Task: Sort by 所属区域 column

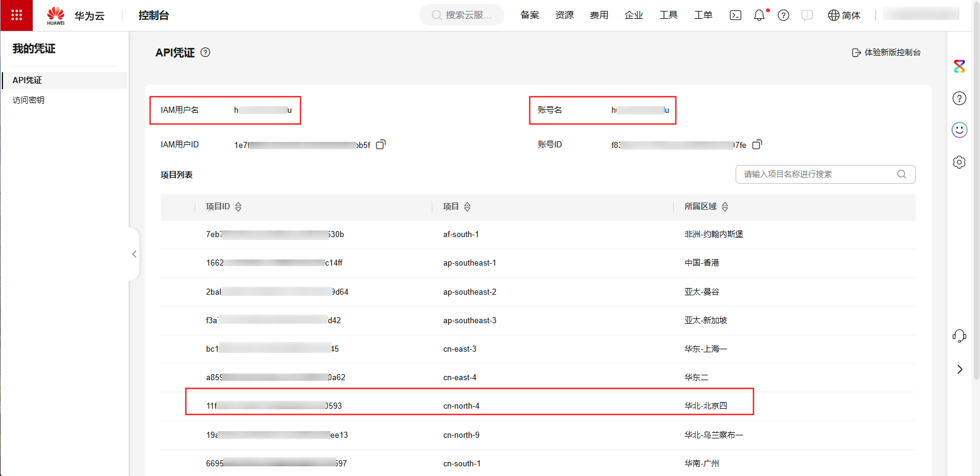Action: coord(725,207)
